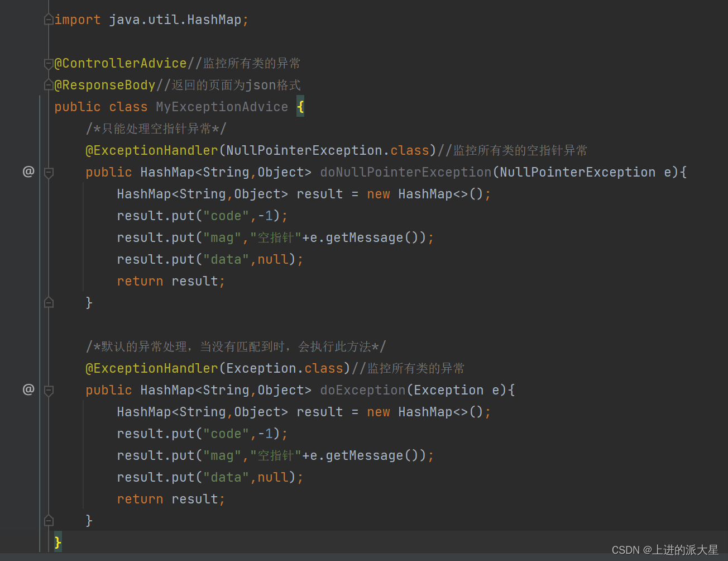Click the @ gutter icon beside doNullPointerException
Screen dimensions: 728x561
[28, 172]
